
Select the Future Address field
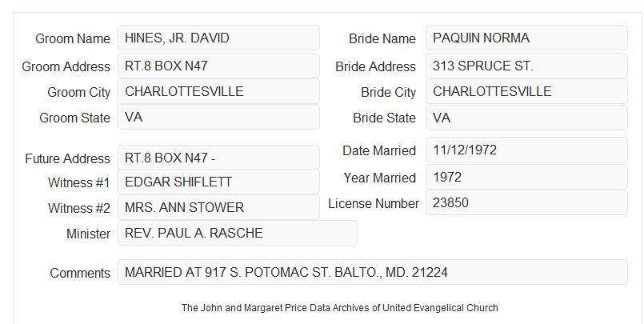click(x=218, y=158)
